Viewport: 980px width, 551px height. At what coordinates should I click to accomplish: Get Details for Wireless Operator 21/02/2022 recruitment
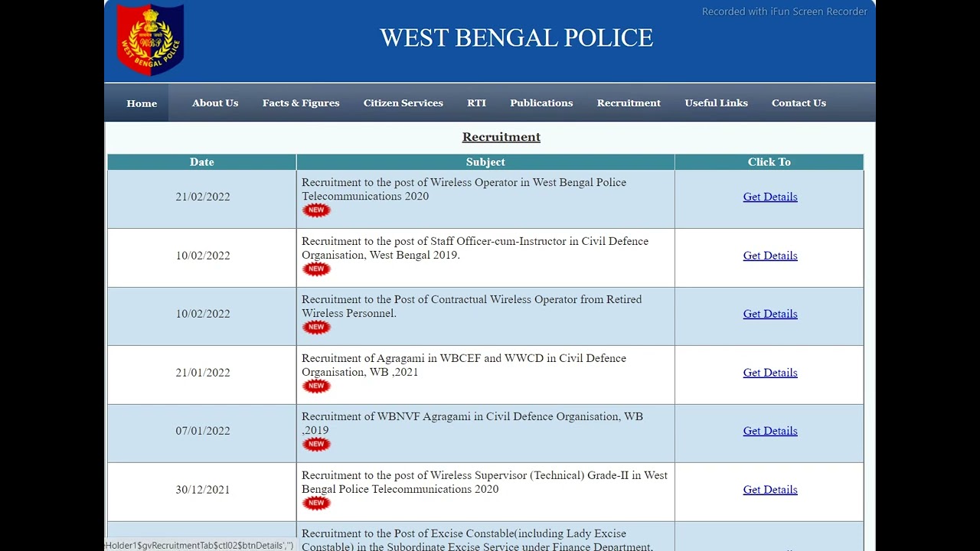[770, 197]
